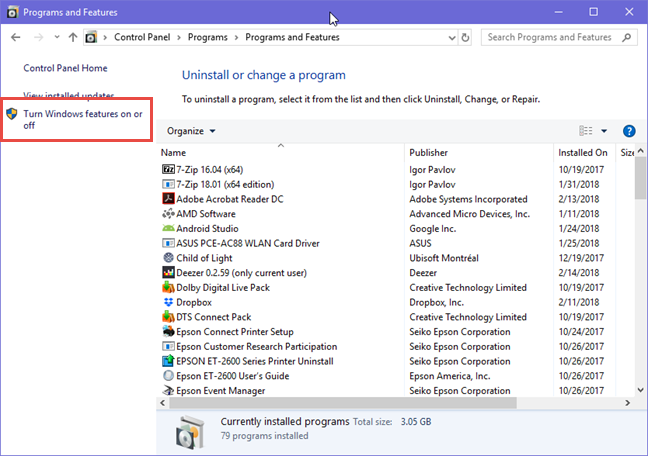Open Control Panel Home link

coord(65,68)
